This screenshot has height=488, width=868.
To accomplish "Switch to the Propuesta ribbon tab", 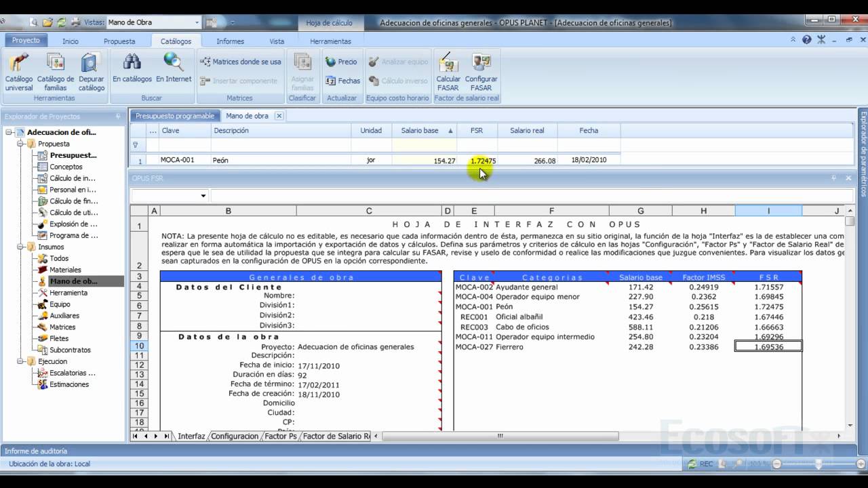I will pos(119,41).
